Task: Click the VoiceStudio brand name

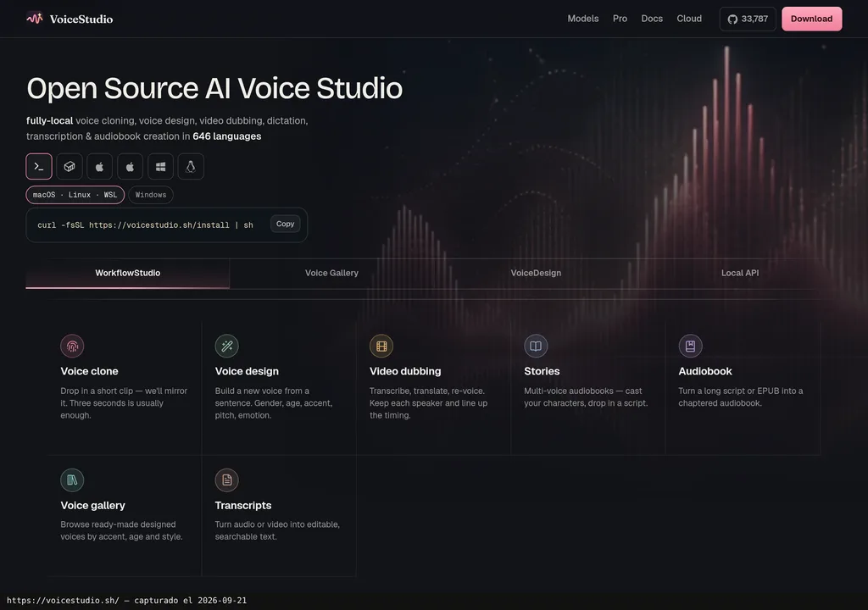Action: (81, 19)
